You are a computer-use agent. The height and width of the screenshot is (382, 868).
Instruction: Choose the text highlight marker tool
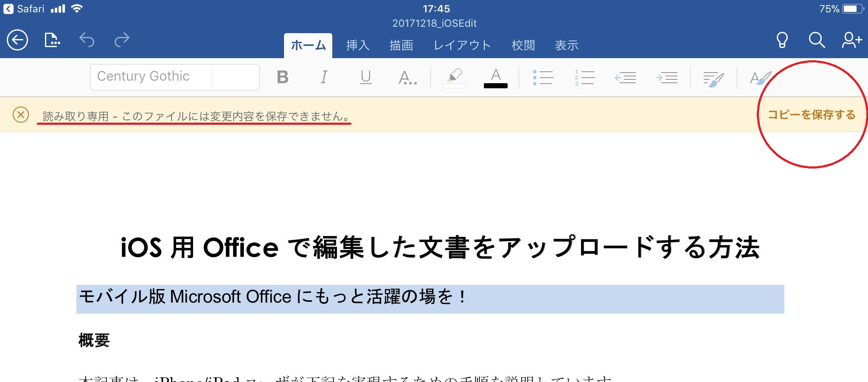coord(454,78)
